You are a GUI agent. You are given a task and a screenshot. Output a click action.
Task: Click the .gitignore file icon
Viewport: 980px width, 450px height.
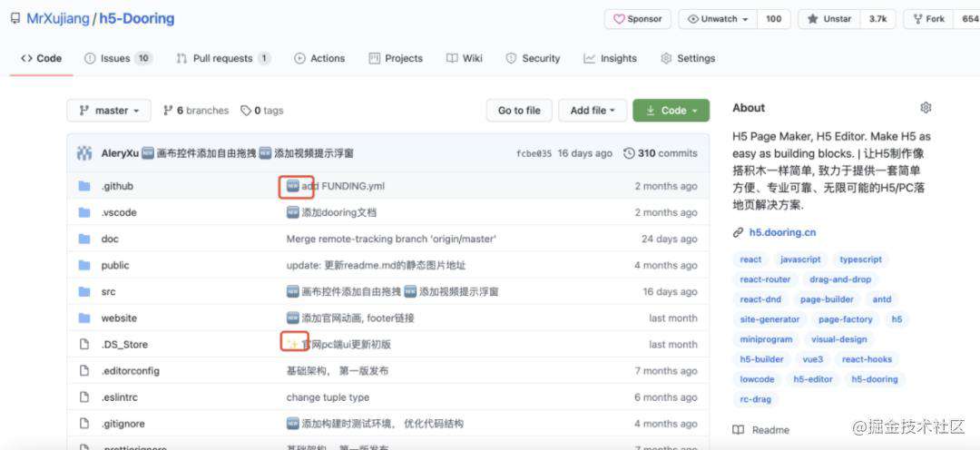click(x=84, y=424)
